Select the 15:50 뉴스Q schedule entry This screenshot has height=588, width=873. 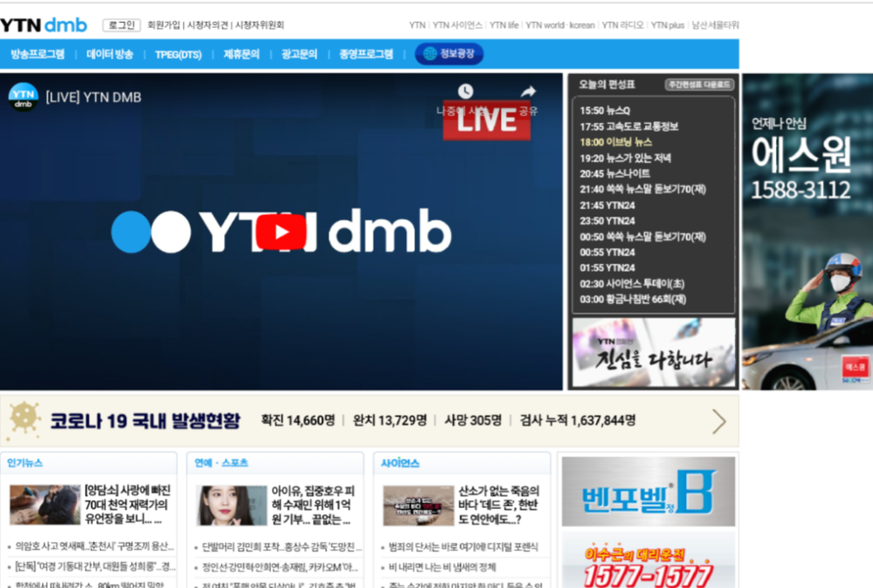pos(605,110)
